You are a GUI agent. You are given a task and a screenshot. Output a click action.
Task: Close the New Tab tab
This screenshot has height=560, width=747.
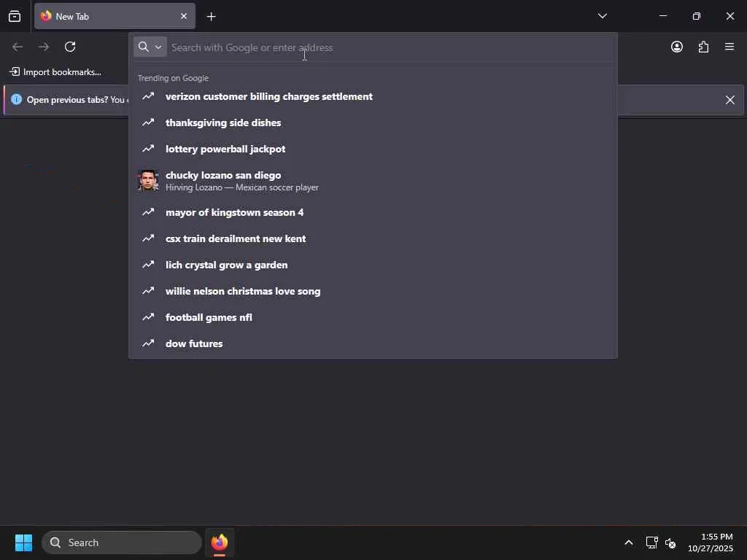[x=184, y=16]
